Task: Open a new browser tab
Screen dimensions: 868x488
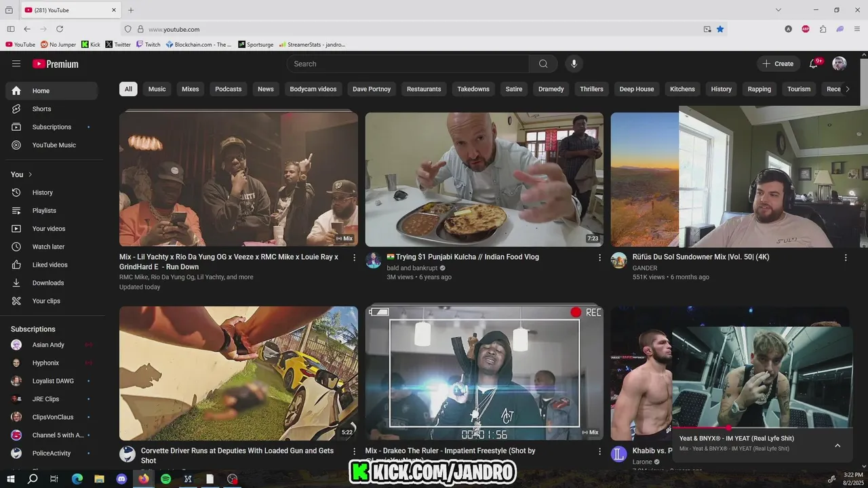Action: pyautogui.click(x=131, y=10)
